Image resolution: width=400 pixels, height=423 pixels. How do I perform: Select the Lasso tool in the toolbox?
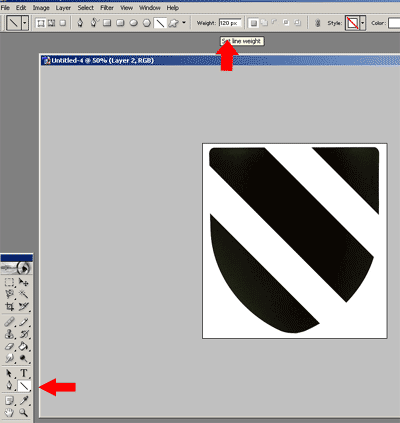9,294
